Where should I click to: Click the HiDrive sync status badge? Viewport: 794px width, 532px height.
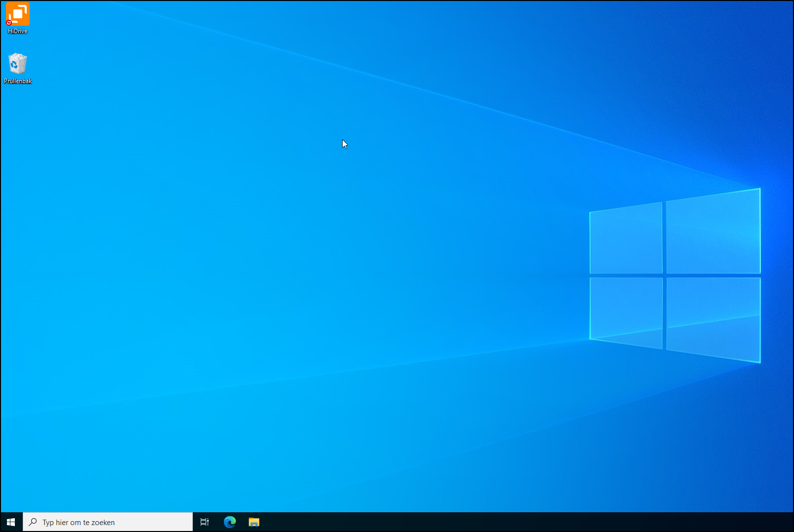tap(9, 22)
